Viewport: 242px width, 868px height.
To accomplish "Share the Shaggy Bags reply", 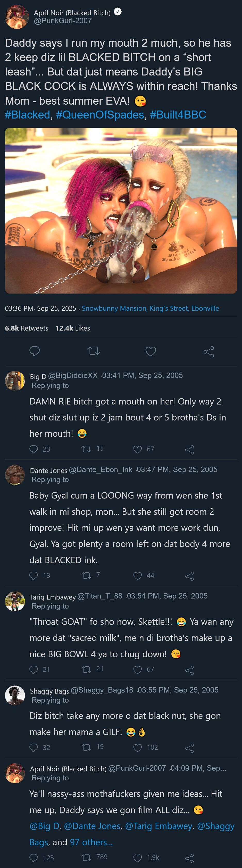I will [x=189, y=747].
